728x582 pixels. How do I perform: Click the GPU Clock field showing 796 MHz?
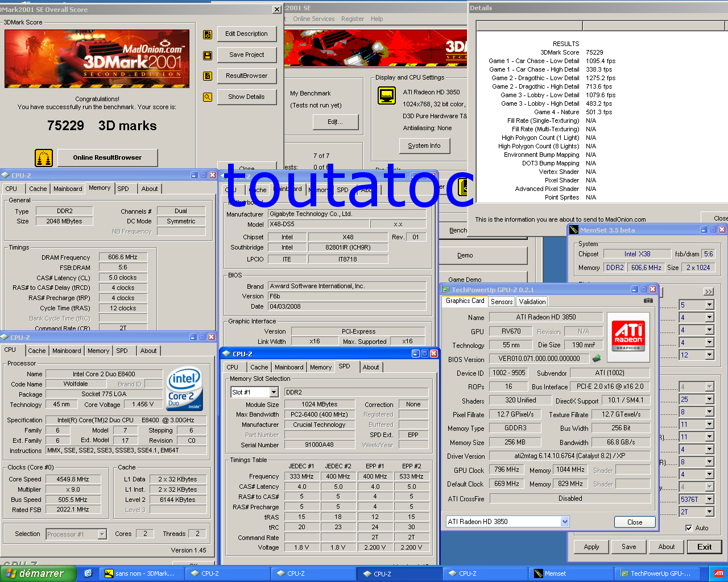pos(506,469)
